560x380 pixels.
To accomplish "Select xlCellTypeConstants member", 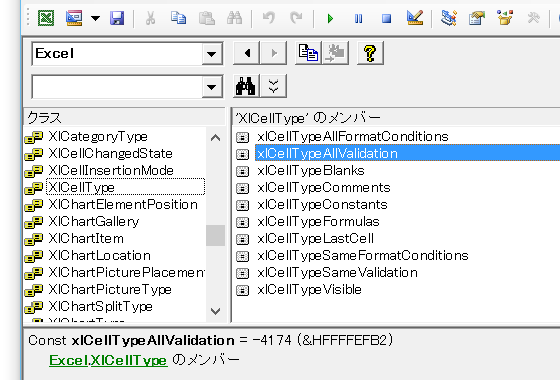I will pos(322,205).
